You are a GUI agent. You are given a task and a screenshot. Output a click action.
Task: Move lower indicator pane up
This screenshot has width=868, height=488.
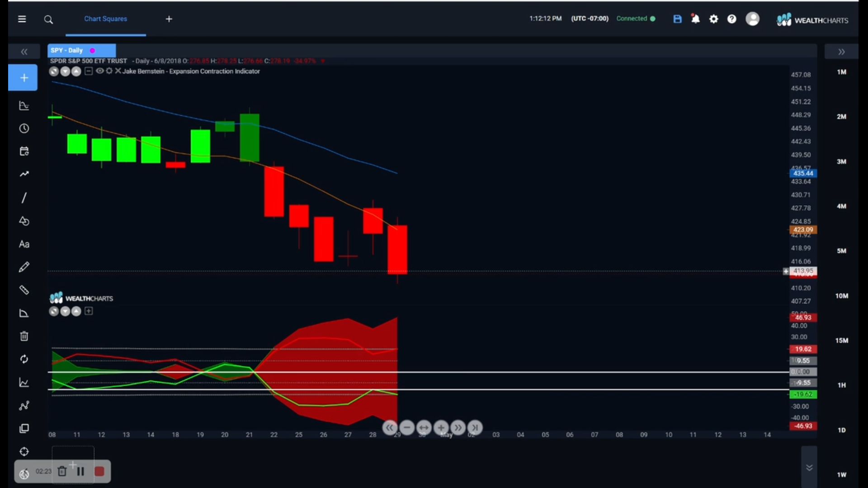(76, 311)
